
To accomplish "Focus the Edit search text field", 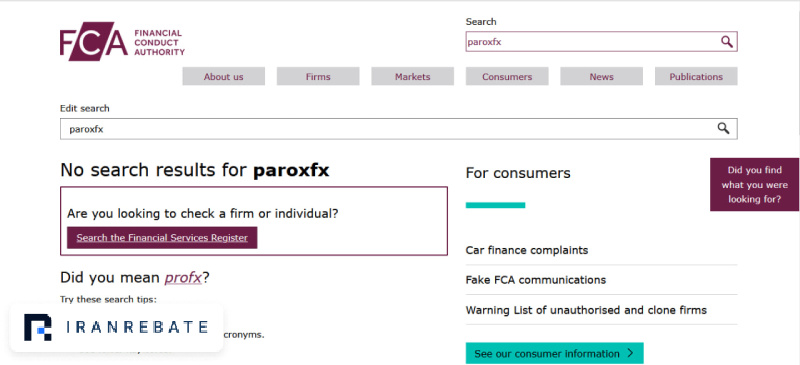I will pos(388,129).
